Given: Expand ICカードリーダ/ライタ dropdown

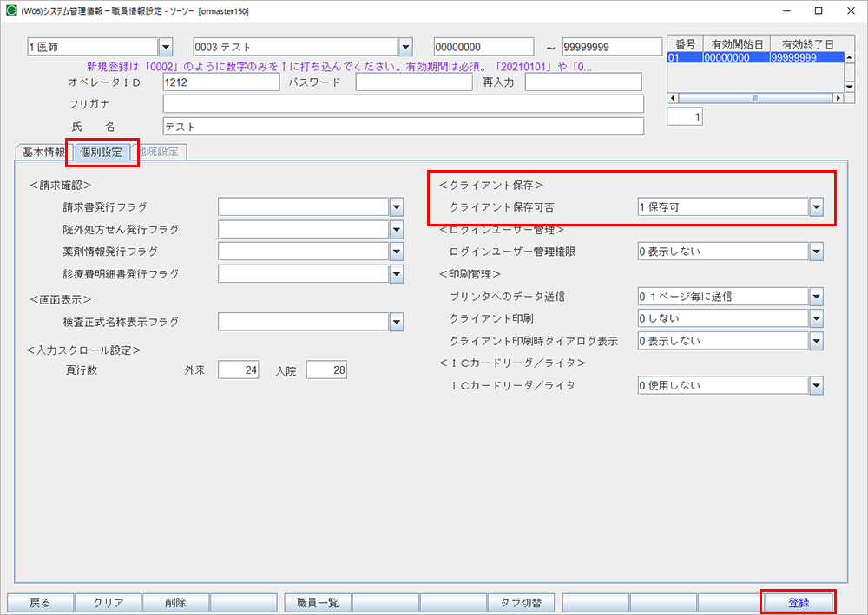Looking at the screenshot, I should 816,385.
